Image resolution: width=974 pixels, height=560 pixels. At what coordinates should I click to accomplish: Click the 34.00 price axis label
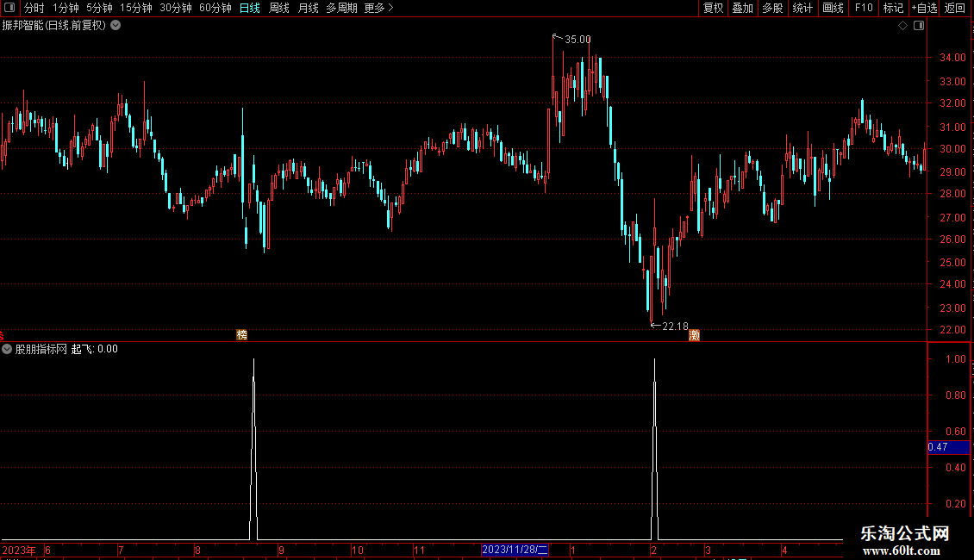click(x=952, y=57)
